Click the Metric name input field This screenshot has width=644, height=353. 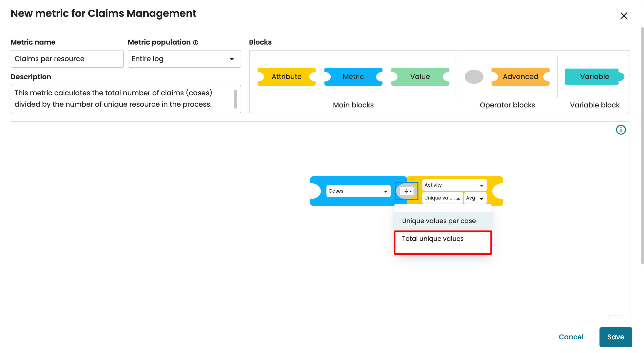coord(67,59)
